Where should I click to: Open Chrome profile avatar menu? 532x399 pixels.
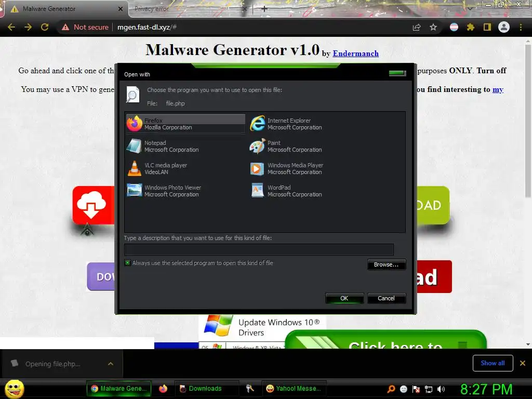click(504, 27)
